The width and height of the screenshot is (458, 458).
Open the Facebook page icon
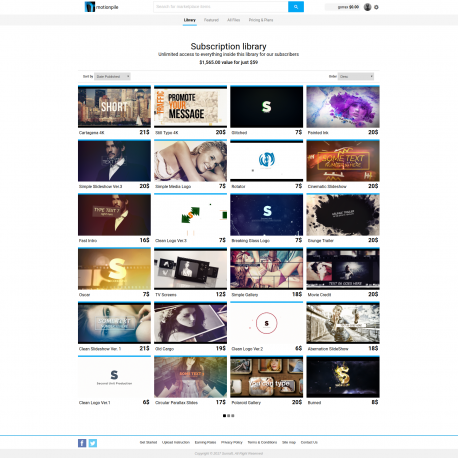pos(82,443)
